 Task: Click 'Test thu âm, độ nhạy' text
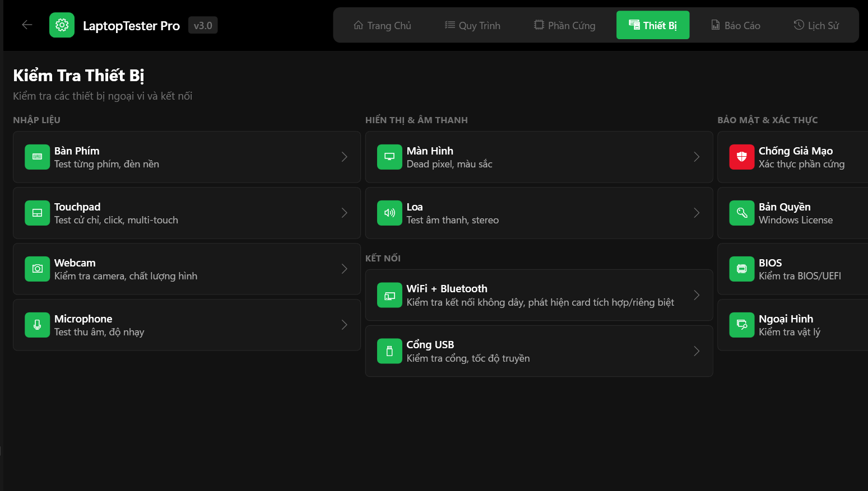99,332
